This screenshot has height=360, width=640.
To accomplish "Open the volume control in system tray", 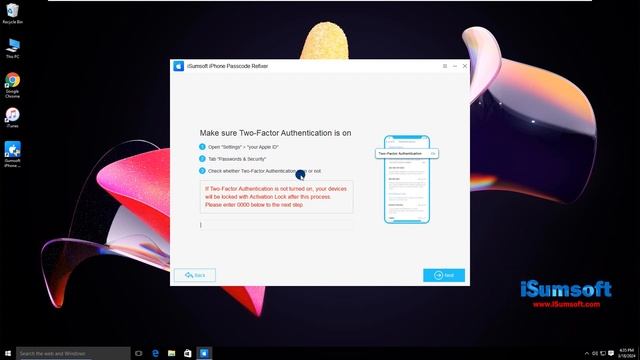I will (x=595, y=353).
